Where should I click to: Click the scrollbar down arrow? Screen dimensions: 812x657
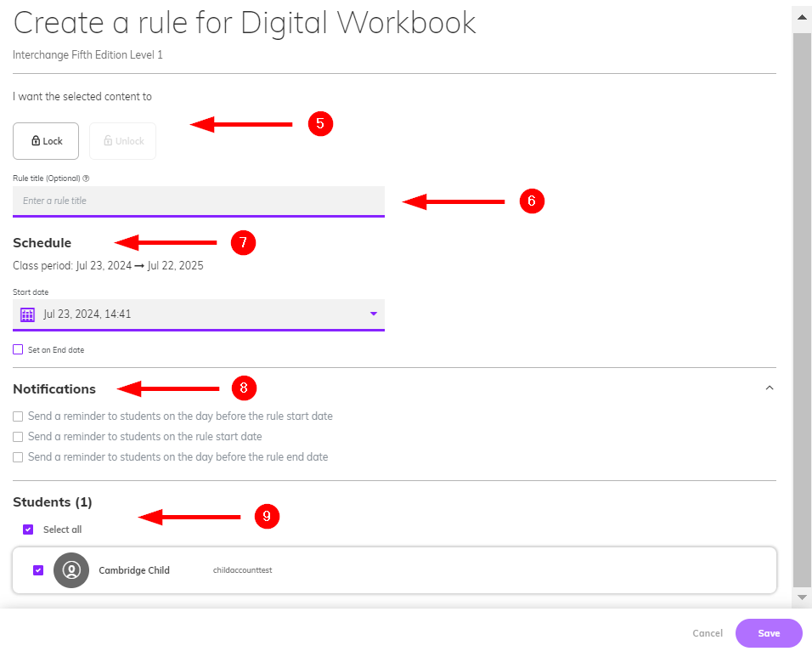coord(802,598)
